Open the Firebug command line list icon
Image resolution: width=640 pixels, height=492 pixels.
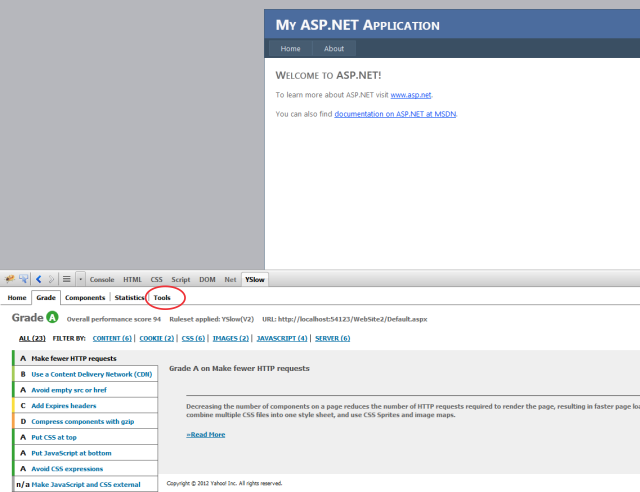tap(67, 279)
